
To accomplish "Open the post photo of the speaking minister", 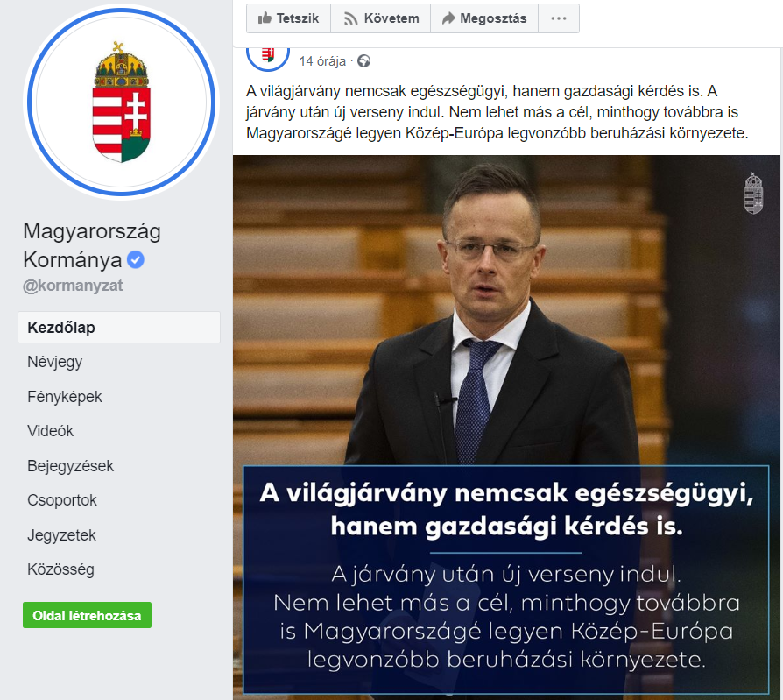I will point(506,428).
